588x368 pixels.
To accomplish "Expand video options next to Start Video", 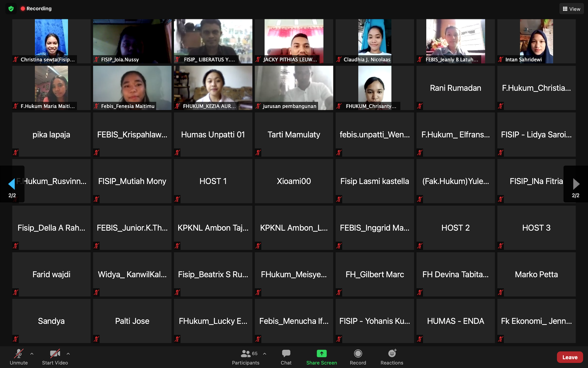I will [x=68, y=354].
